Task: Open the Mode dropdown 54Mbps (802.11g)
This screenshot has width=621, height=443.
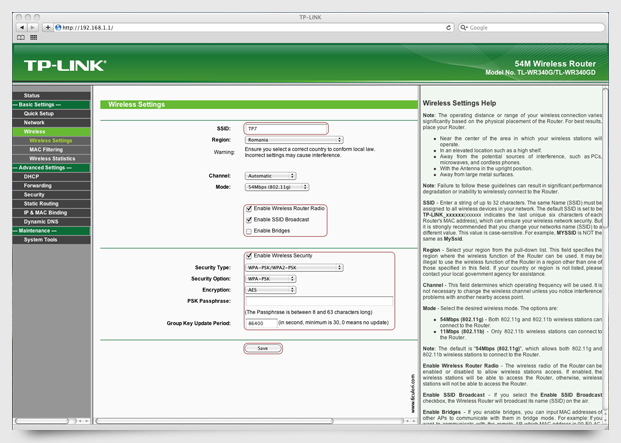Action: point(277,187)
